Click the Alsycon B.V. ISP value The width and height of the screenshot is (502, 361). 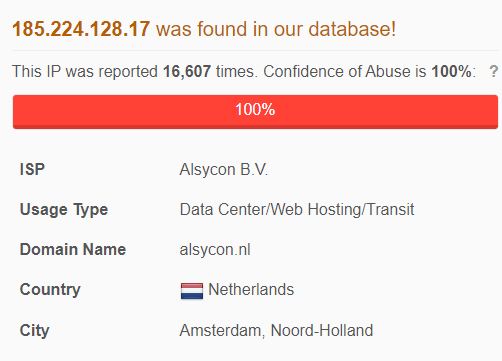coord(224,169)
